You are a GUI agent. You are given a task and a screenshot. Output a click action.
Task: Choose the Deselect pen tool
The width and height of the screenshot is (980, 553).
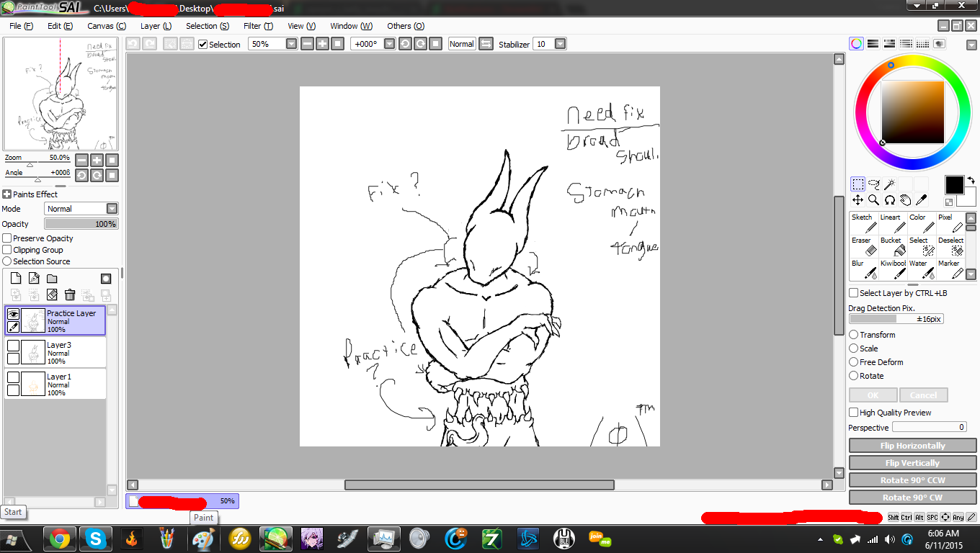click(950, 246)
